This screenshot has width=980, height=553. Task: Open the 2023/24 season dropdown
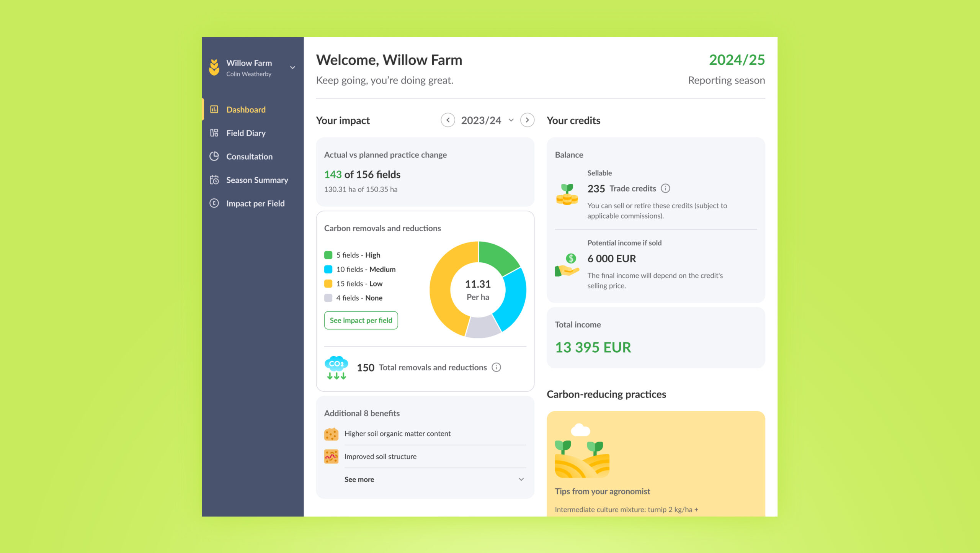point(487,120)
